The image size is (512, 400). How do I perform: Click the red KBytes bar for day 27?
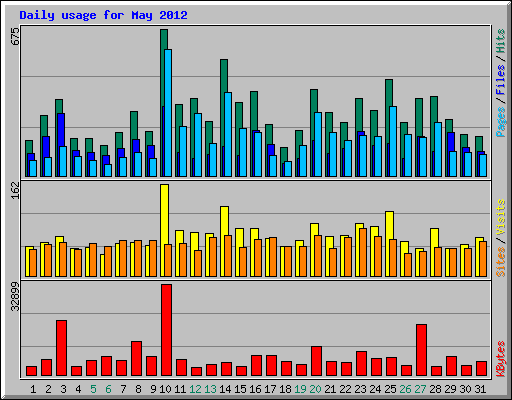(421, 350)
